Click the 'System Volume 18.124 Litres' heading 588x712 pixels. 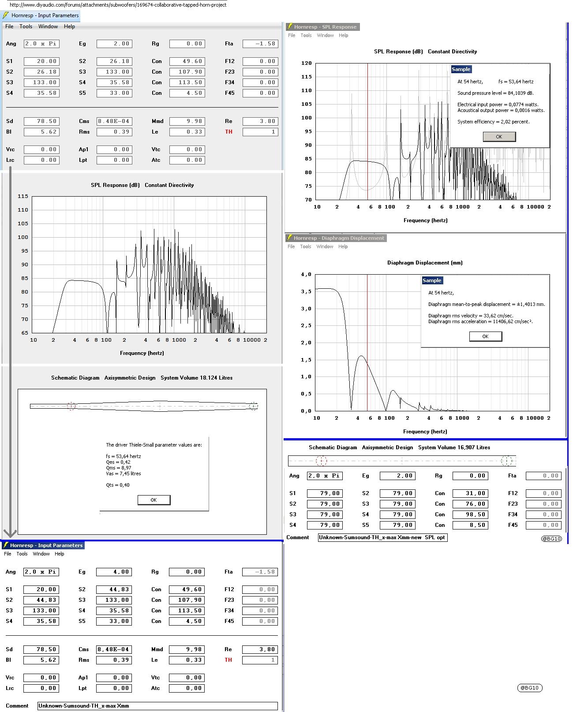tap(196, 378)
